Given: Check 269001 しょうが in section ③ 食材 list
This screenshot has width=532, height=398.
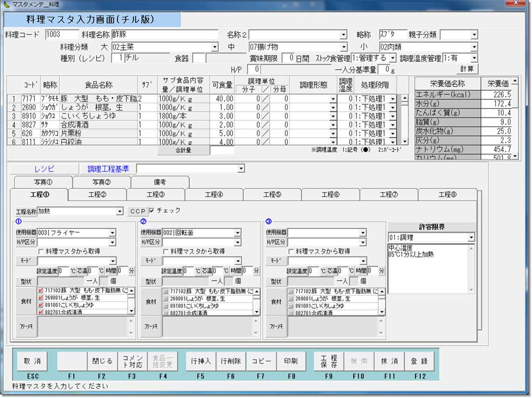Looking at the screenshot, I should (x=291, y=299).
